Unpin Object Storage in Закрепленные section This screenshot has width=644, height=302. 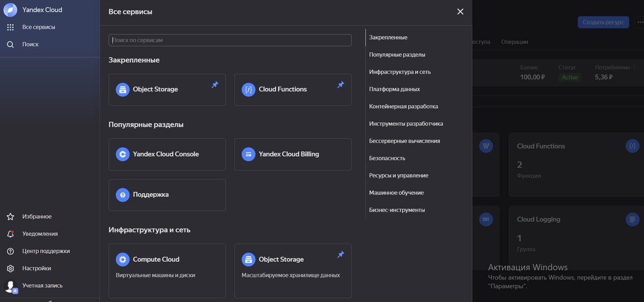(215, 85)
